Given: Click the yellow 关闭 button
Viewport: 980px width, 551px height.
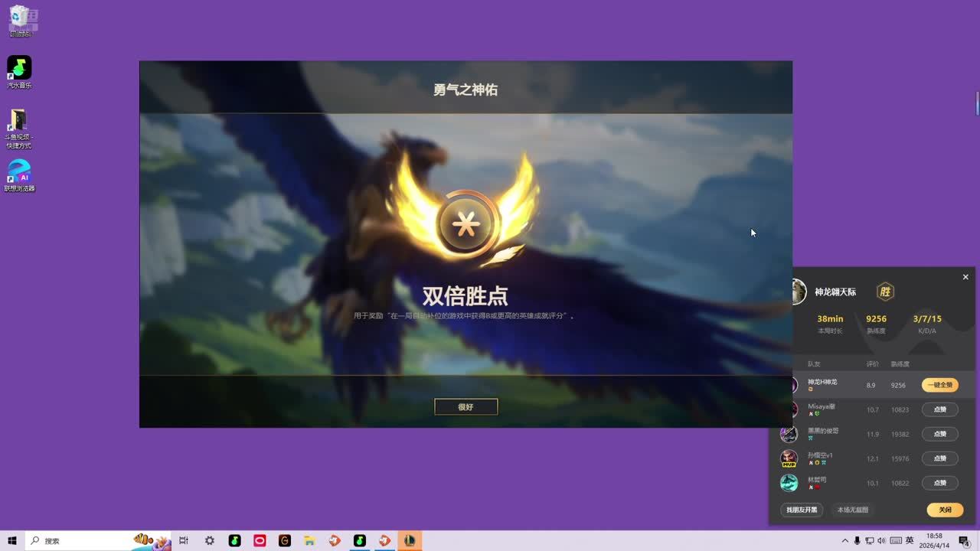Looking at the screenshot, I should point(945,510).
